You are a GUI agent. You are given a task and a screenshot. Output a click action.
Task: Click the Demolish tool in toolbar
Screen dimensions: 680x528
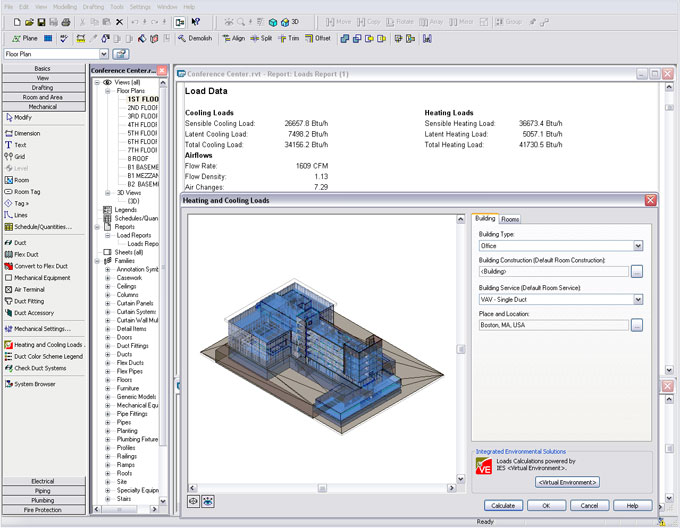(194, 38)
